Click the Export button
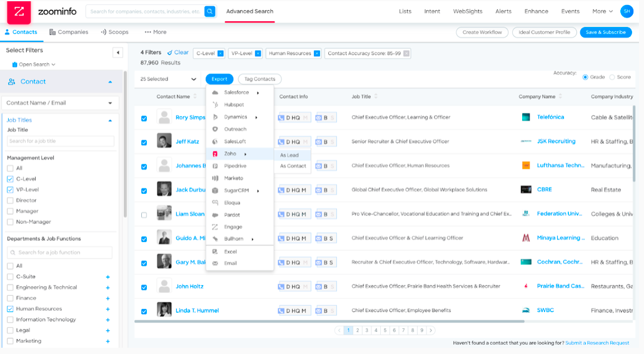This screenshot has height=354, width=644. tap(219, 79)
